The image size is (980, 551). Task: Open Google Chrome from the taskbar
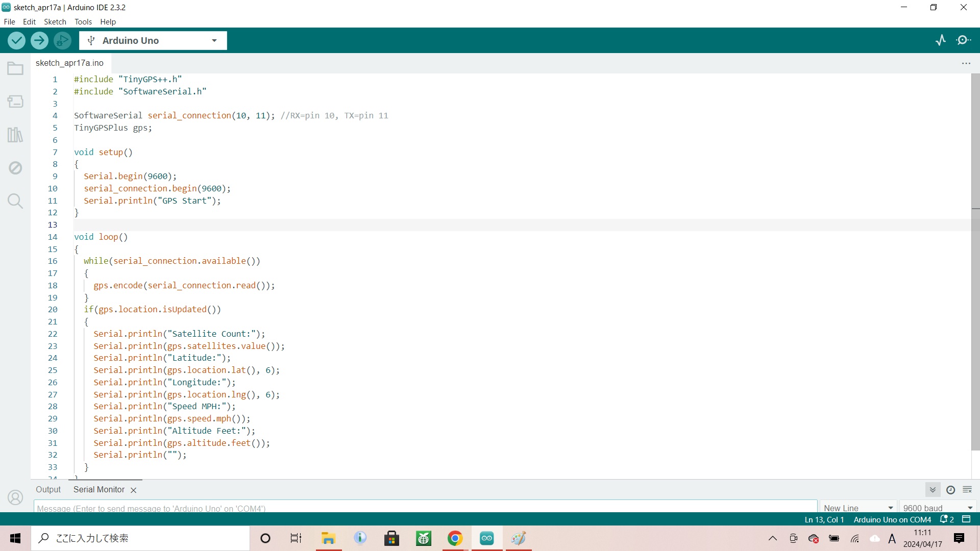pos(455,538)
